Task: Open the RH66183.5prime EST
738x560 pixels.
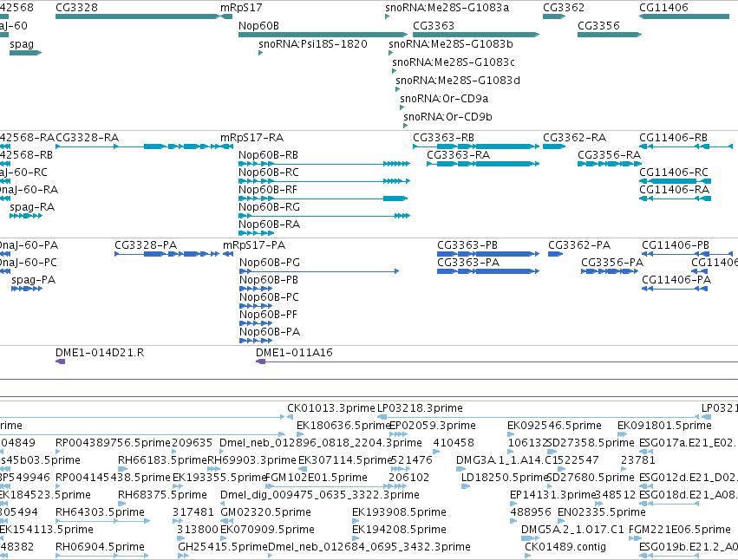Action: click(122, 469)
